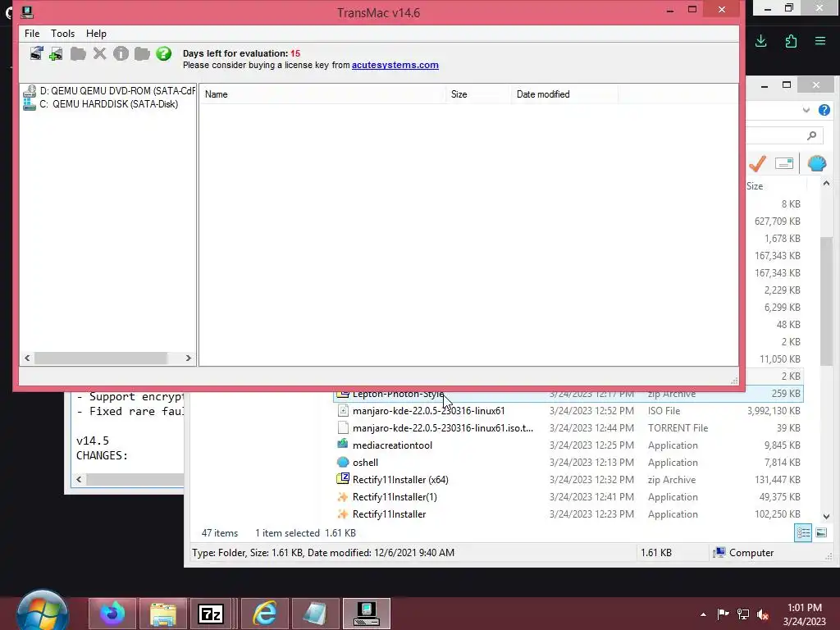Screen dimensions: 840x630
Task: Click the down arrow of Explorer vertical scrollbar
Action: 826,517
